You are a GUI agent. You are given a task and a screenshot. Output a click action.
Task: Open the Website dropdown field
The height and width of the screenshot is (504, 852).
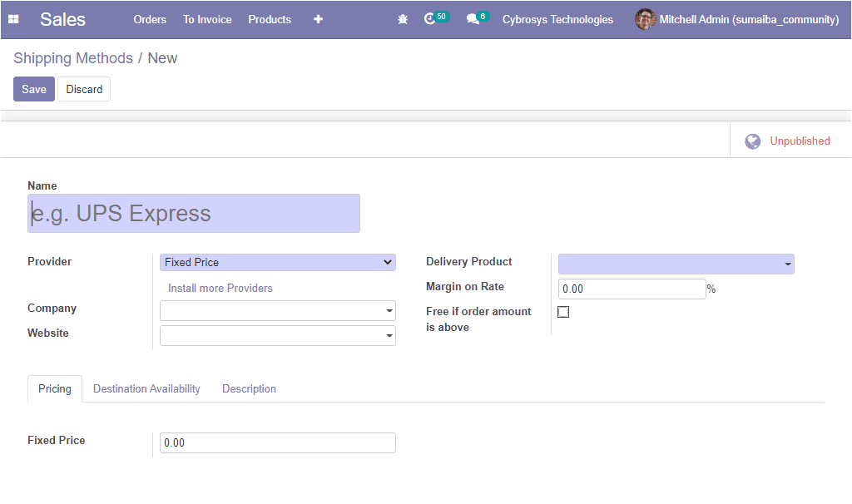tap(277, 336)
